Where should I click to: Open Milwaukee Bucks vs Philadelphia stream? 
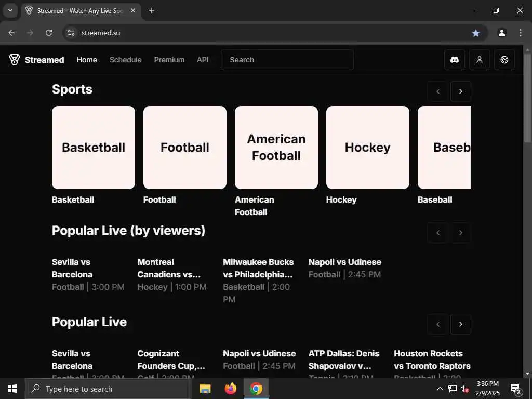tap(259, 281)
